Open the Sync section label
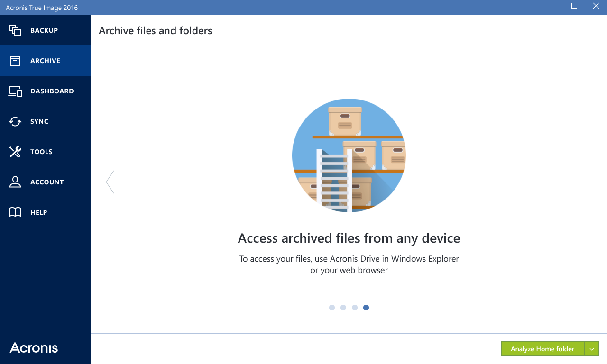Image resolution: width=607 pixels, height=364 pixels. [x=39, y=121]
